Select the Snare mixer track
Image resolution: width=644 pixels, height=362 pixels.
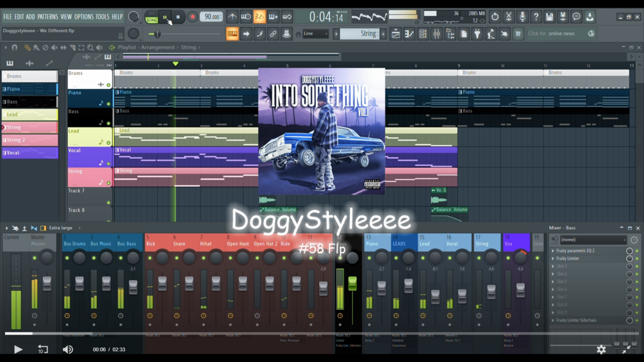[x=179, y=244]
